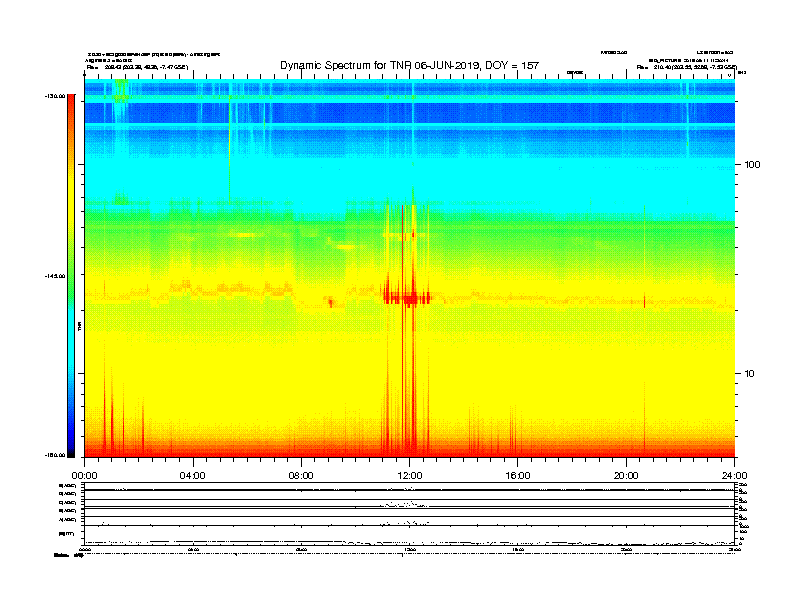Click the '12:00' time axis label
Viewport: 792px width, 612px height.
coord(410,476)
